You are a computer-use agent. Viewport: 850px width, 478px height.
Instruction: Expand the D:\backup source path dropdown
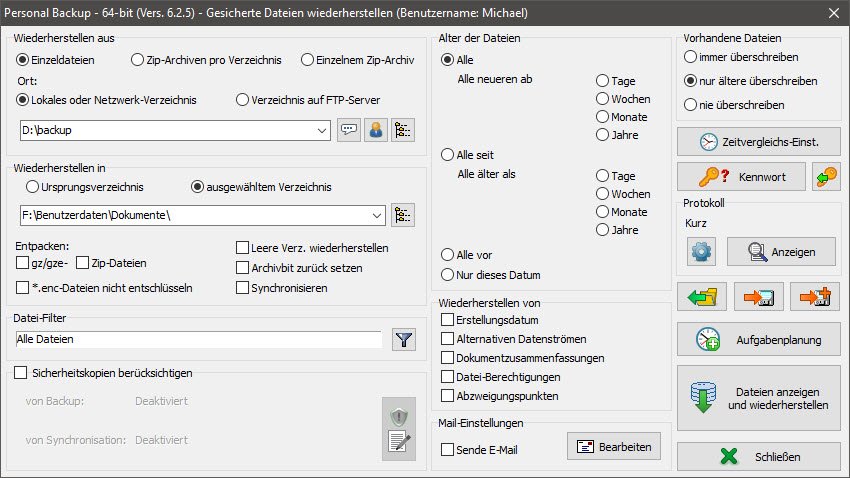tap(321, 130)
